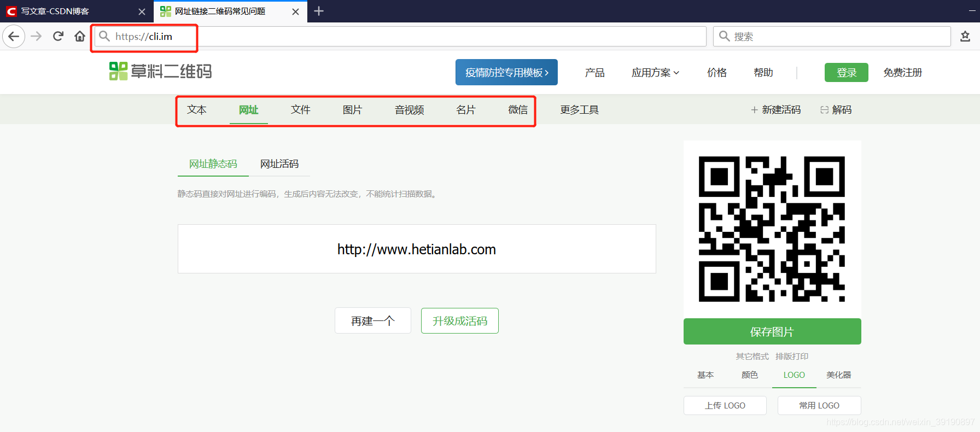Open the 帮助 link

click(763, 72)
